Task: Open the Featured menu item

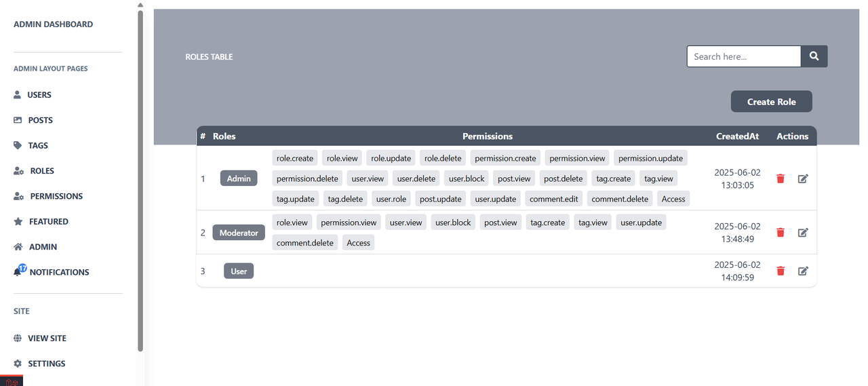Action: pos(49,221)
